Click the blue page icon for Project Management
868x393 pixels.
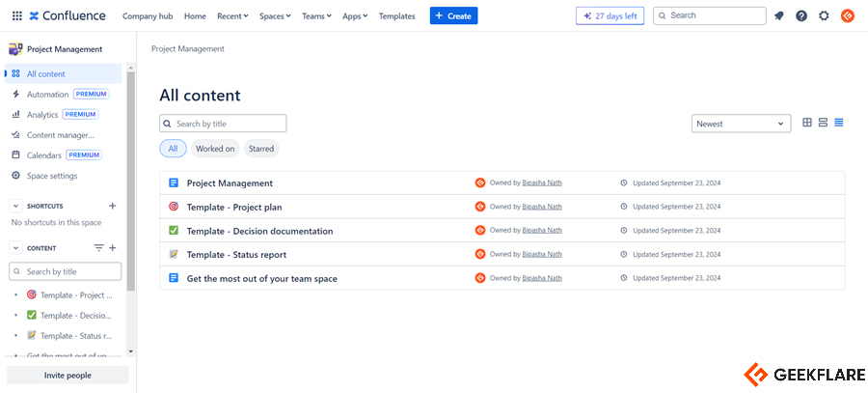coord(174,182)
